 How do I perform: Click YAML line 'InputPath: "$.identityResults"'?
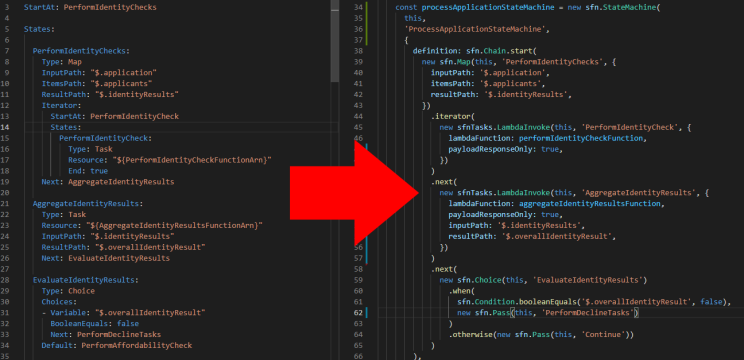tap(108, 237)
